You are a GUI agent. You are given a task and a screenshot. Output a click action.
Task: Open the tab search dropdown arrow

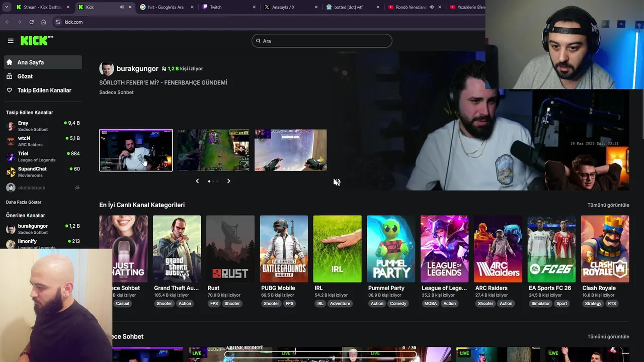[6, 7]
